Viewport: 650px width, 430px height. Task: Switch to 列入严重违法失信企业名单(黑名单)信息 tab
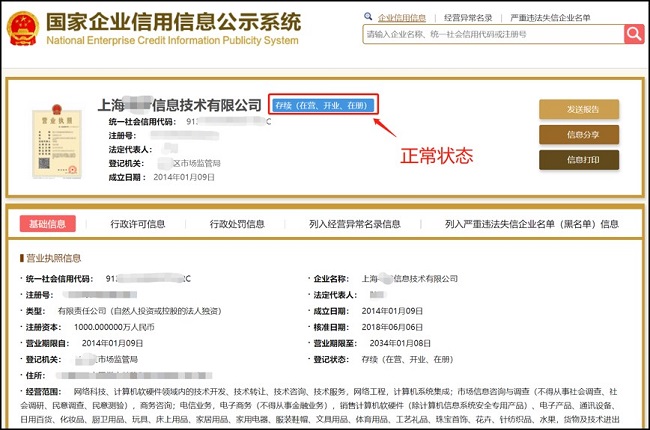(532, 224)
